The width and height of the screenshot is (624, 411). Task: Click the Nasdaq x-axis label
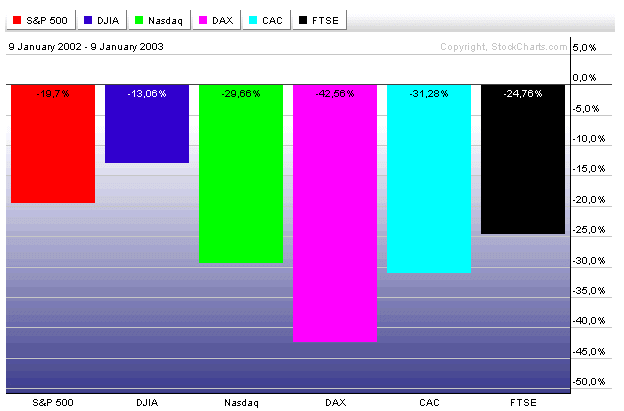pos(241,403)
